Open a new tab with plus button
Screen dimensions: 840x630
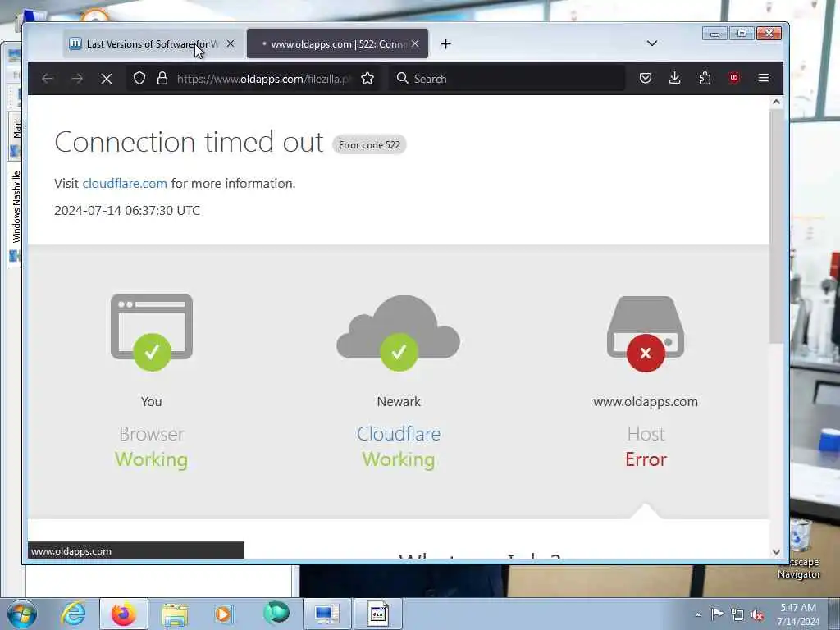(x=445, y=44)
